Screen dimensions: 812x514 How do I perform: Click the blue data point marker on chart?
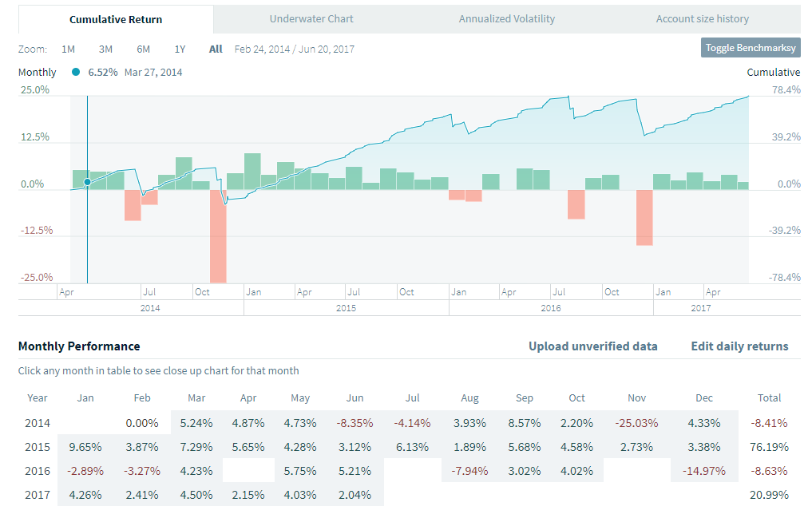87,182
